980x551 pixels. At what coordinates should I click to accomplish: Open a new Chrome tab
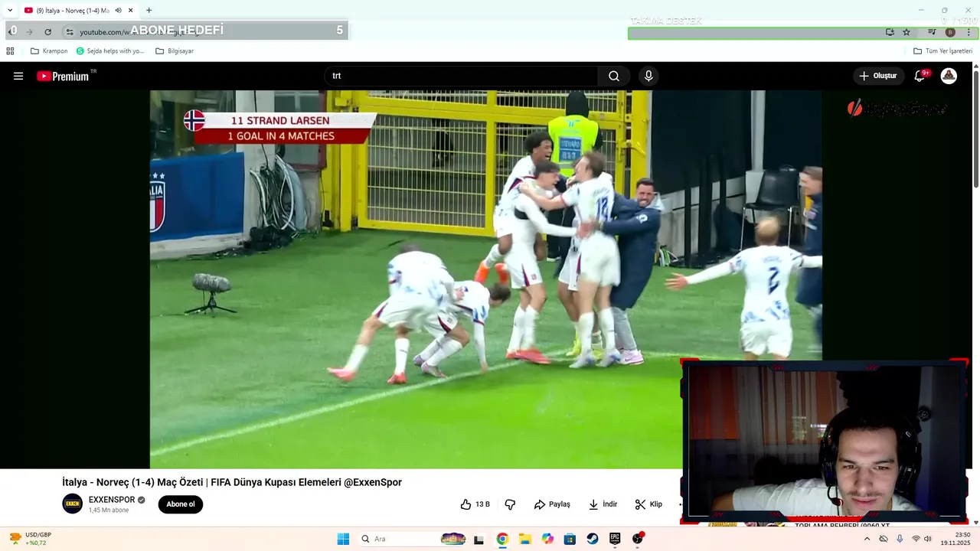(x=149, y=11)
